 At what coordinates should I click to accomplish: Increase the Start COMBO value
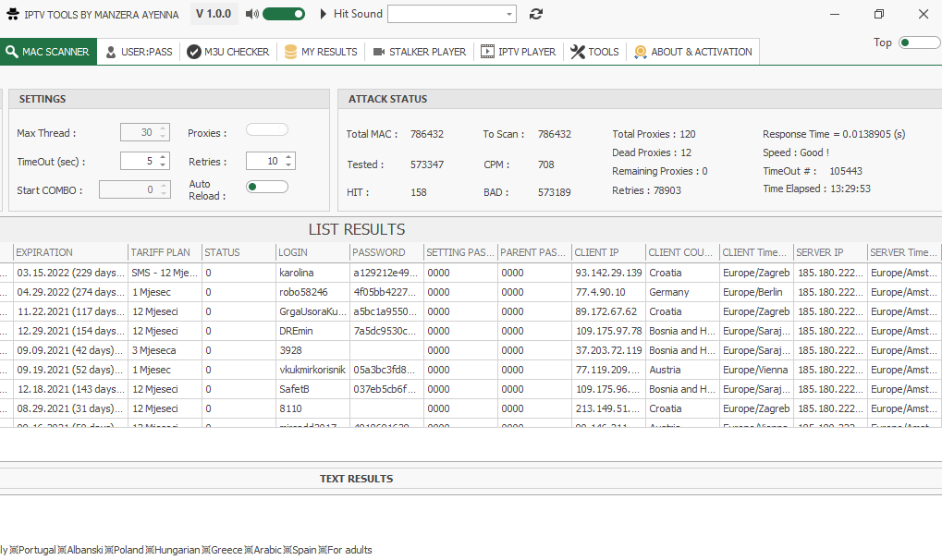(164, 186)
